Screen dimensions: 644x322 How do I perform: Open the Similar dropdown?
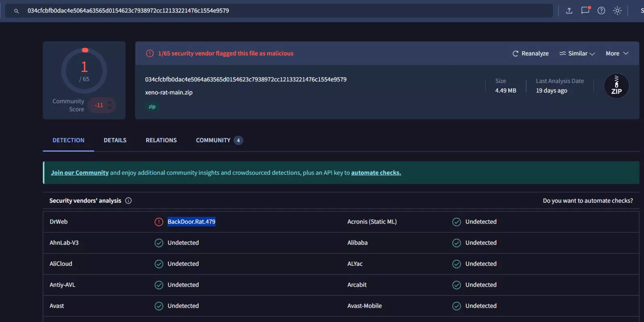coord(577,53)
